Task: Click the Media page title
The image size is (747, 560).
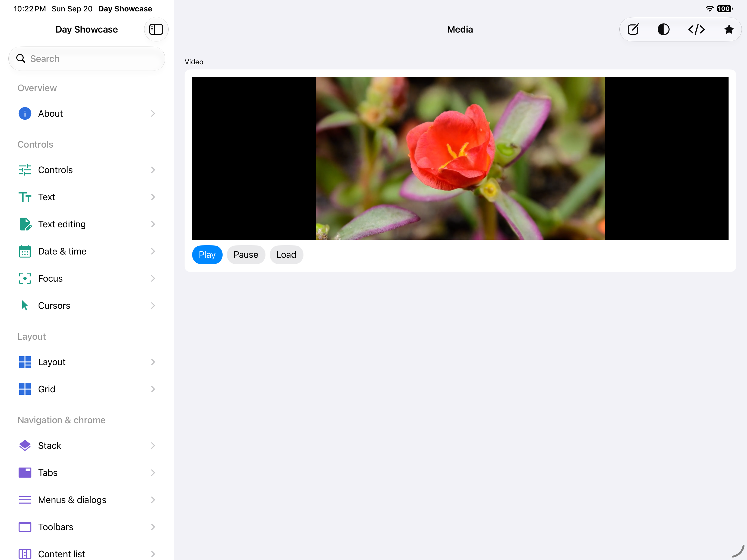Action: pos(460,29)
